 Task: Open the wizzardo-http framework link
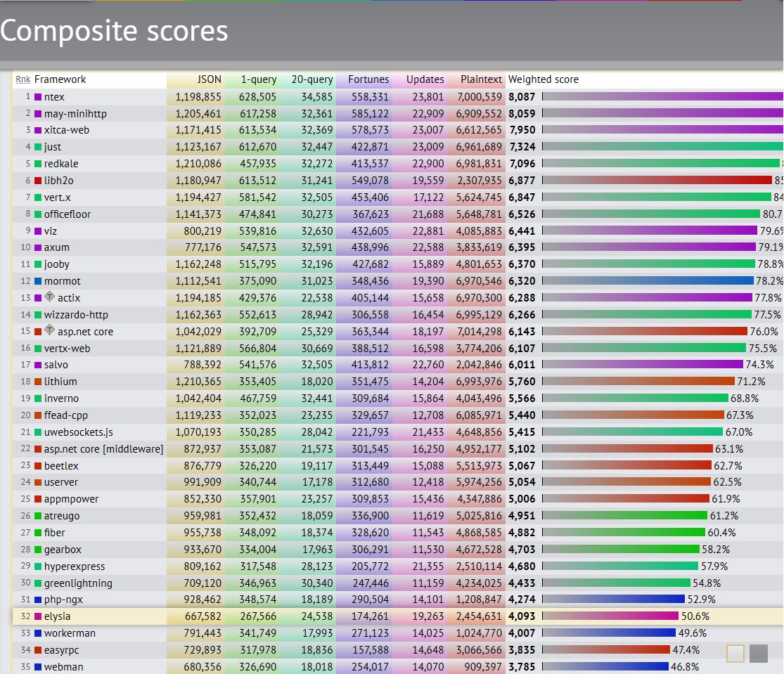(76, 315)
